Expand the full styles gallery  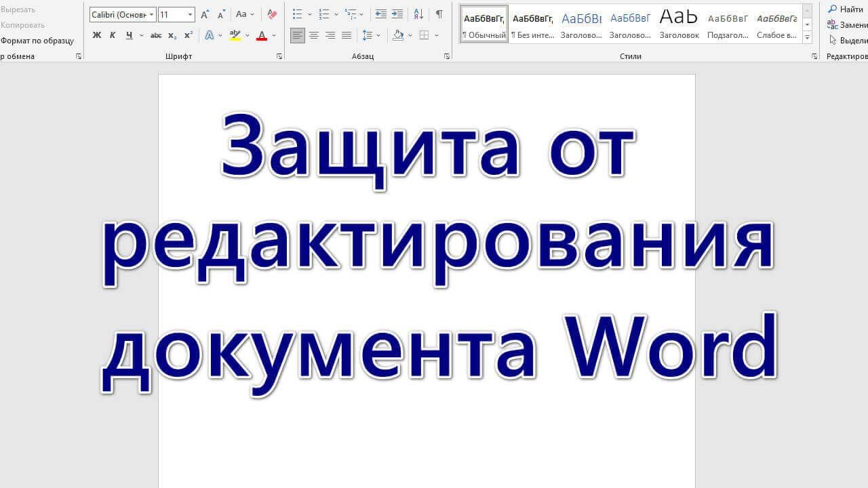coord(807,37)
